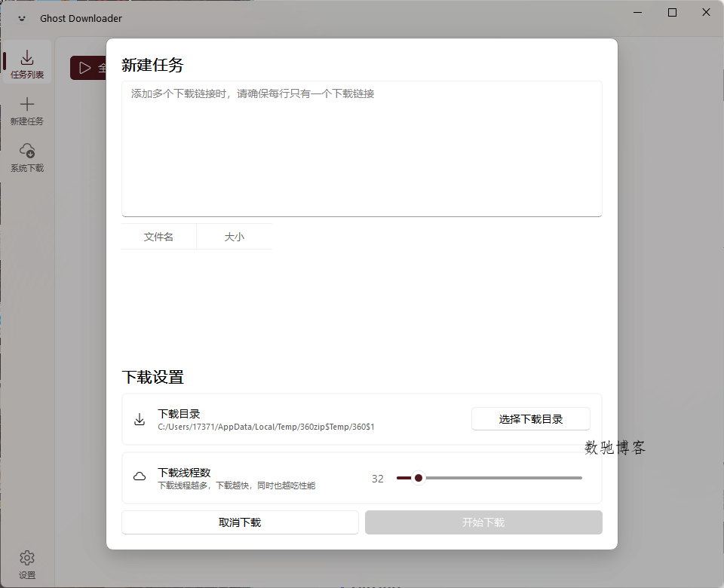Click 选择下载目录 button
The height and width of the screenshot is (588, 724).
click(x=530, y=419)
